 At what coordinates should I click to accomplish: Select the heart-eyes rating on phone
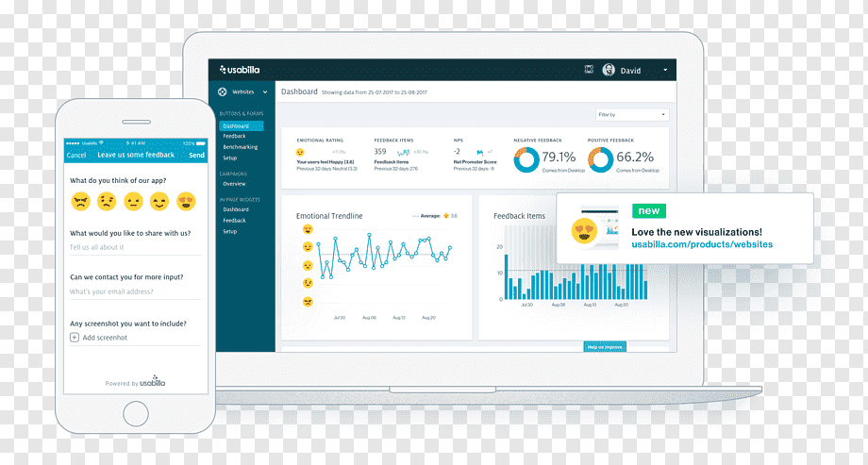[x=186, y=201]
